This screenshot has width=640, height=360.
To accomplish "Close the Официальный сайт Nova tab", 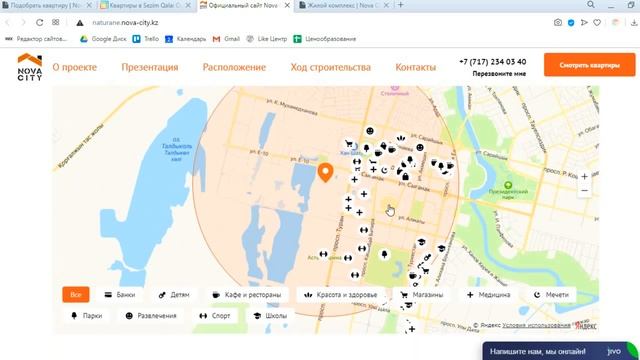I will pyautogui.click(x=287, y=5).
